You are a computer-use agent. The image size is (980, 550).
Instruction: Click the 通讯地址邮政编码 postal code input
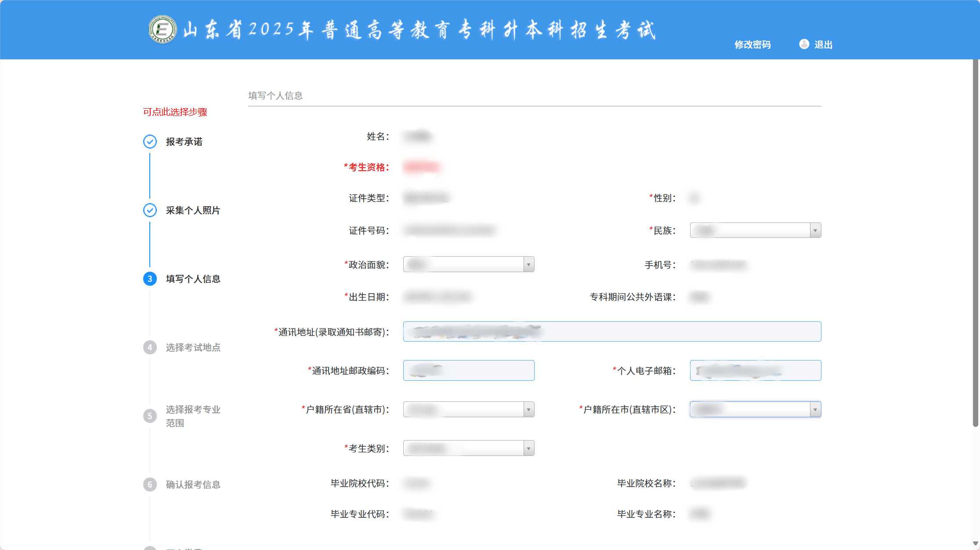469,371
